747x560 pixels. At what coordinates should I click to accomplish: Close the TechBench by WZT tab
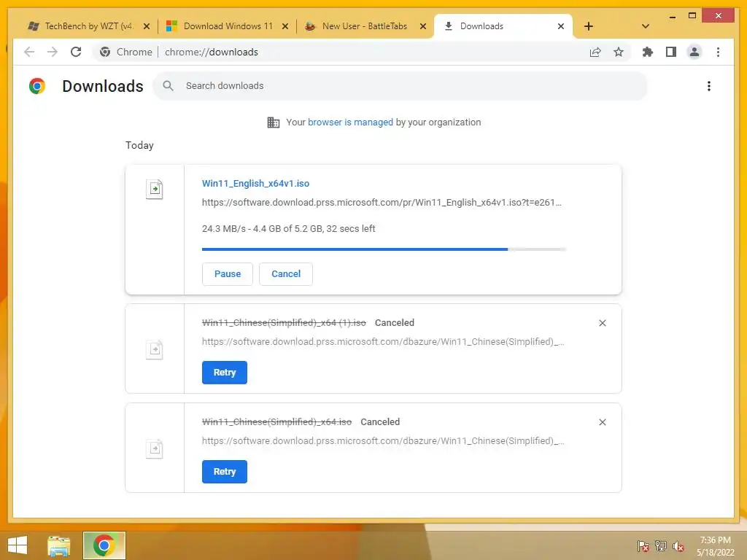point(147,26)
